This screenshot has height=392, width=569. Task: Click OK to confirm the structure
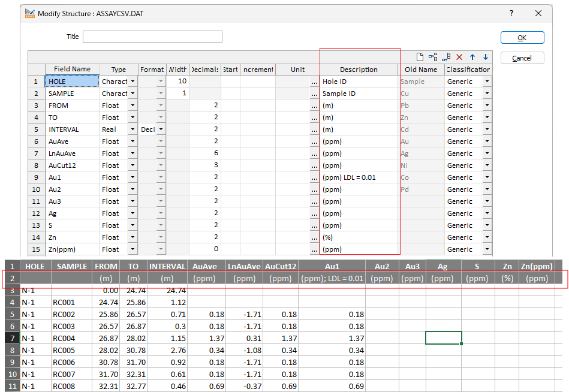(522, 38)
